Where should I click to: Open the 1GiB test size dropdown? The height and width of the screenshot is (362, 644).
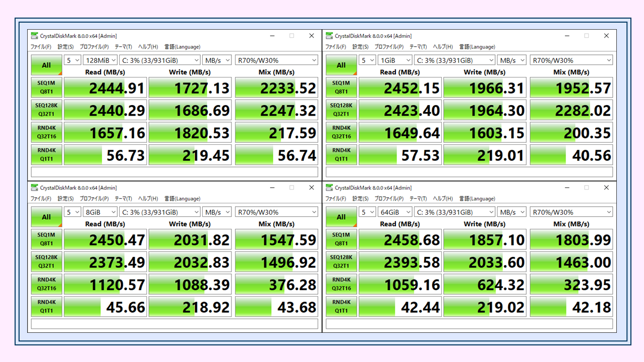[x=395, y=60]
